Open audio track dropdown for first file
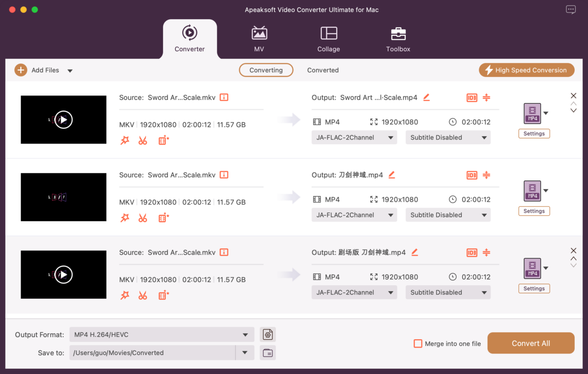 click(x=354, y=138)
